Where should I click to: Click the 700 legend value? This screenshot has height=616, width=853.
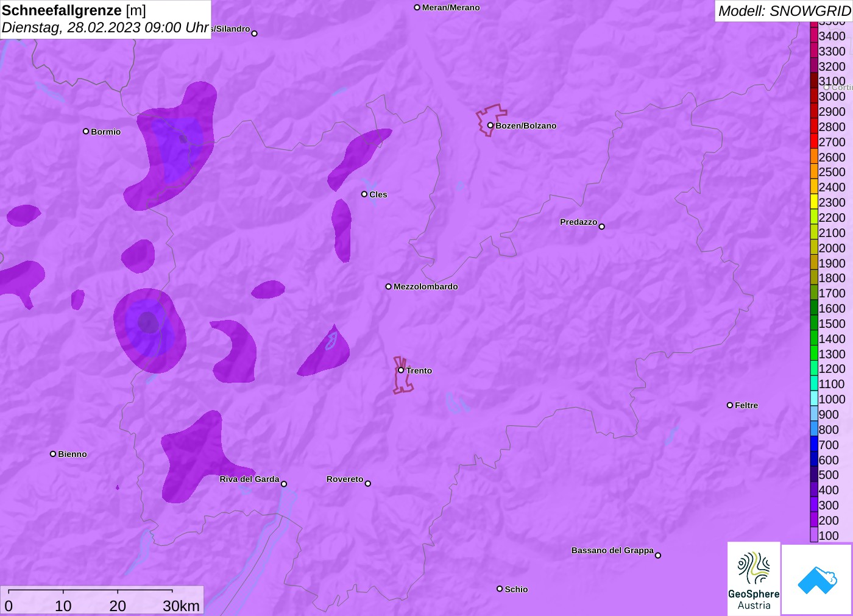(829, 444)
